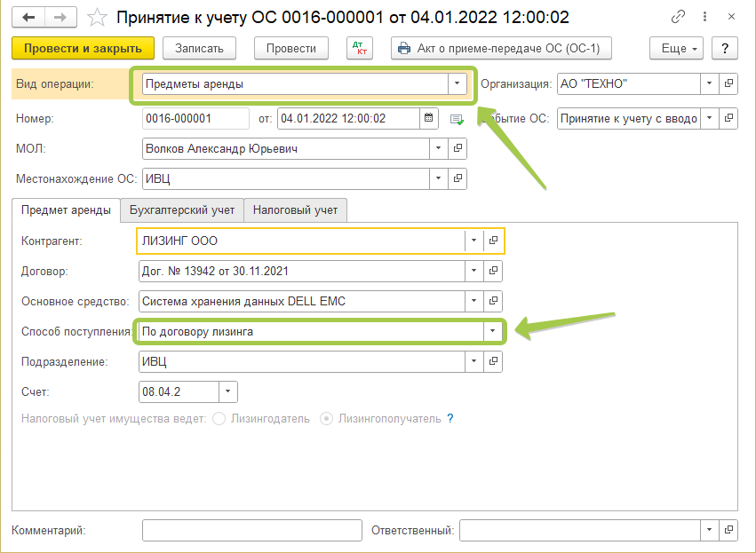The image size is (756, 553).
Task: Select Лизингодатель radio button
Action: [219, 418]
